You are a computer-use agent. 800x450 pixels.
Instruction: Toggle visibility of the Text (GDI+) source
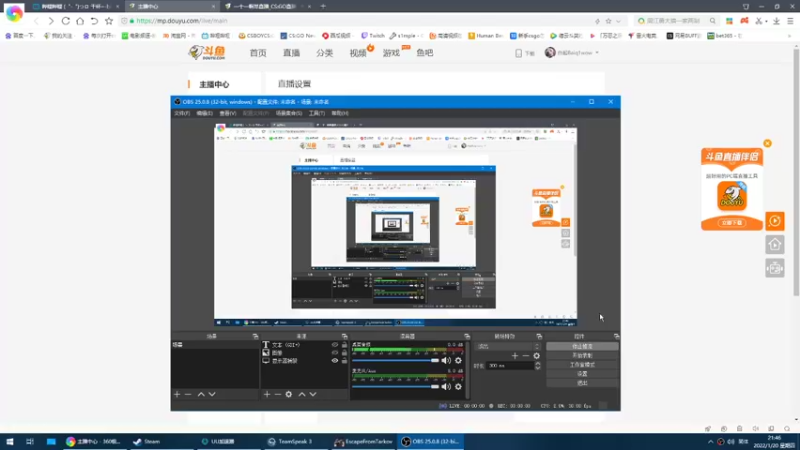(x=335, y=345)
